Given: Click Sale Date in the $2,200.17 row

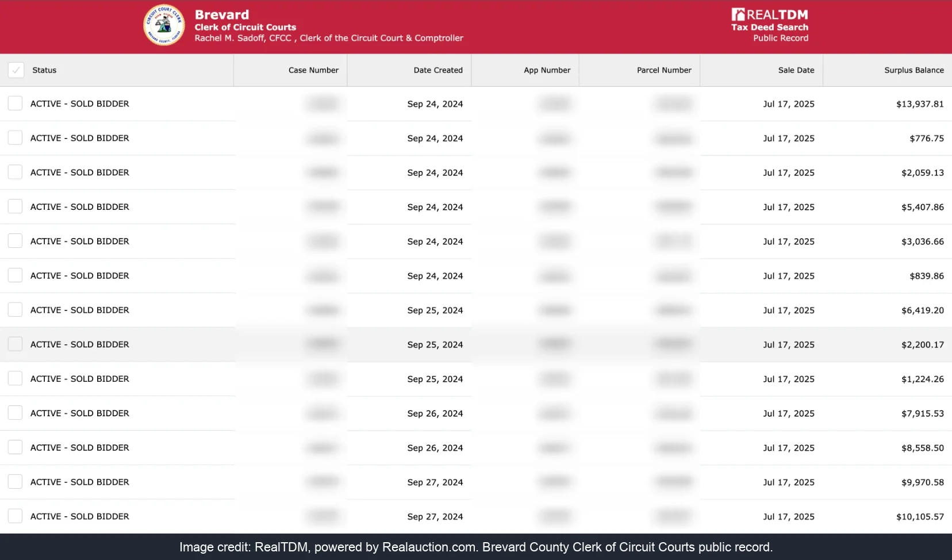Looking at the screenshot, I should (789, 345).
